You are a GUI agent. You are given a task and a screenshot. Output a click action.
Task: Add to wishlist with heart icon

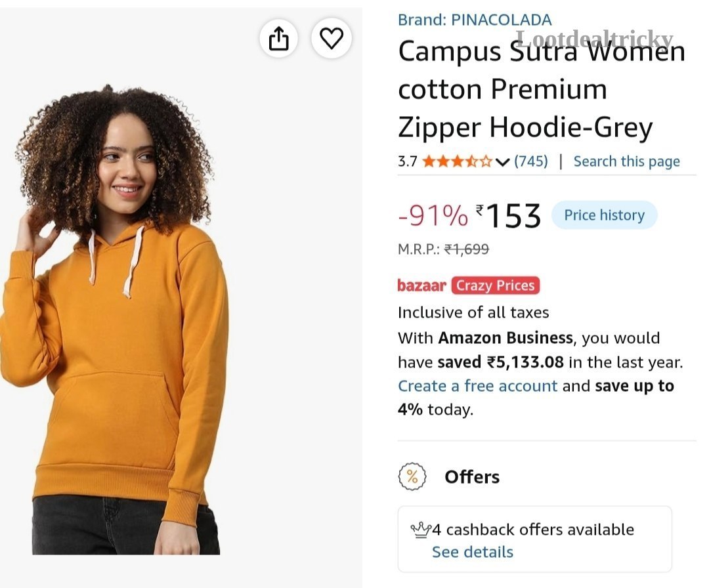[332, 38]
